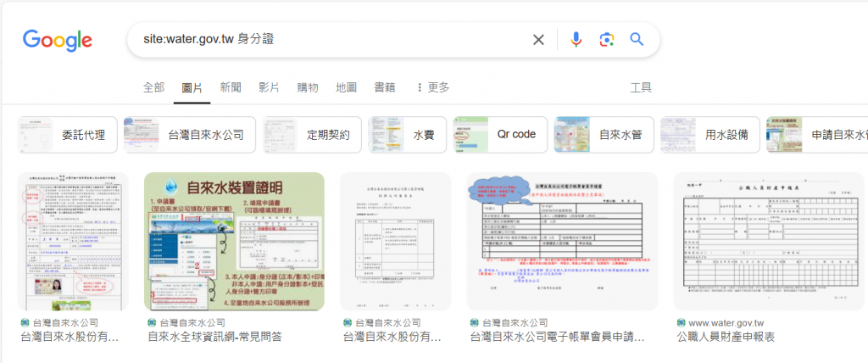This screenshot has width=868, height=363.
Task: Open the 書籍 tab
Action: [x=385, y=87]
